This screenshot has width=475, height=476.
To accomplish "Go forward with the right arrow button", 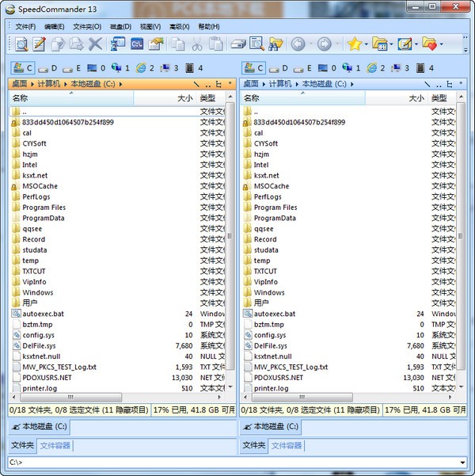I will pyautogui.click(x=324, y=44).
